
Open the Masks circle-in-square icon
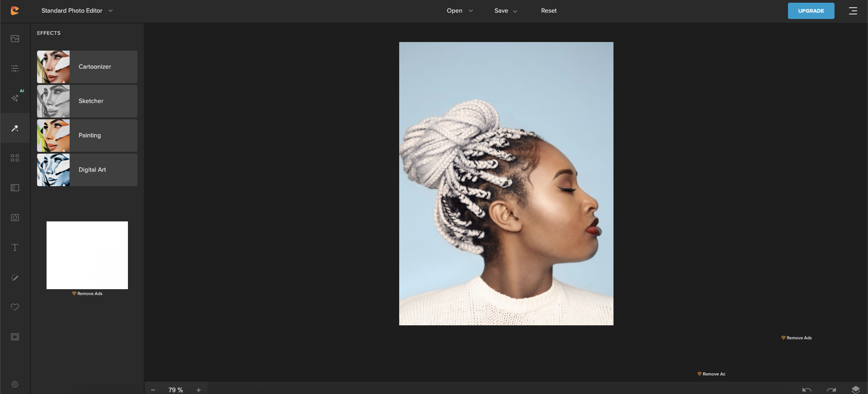[x=15, y=217]
